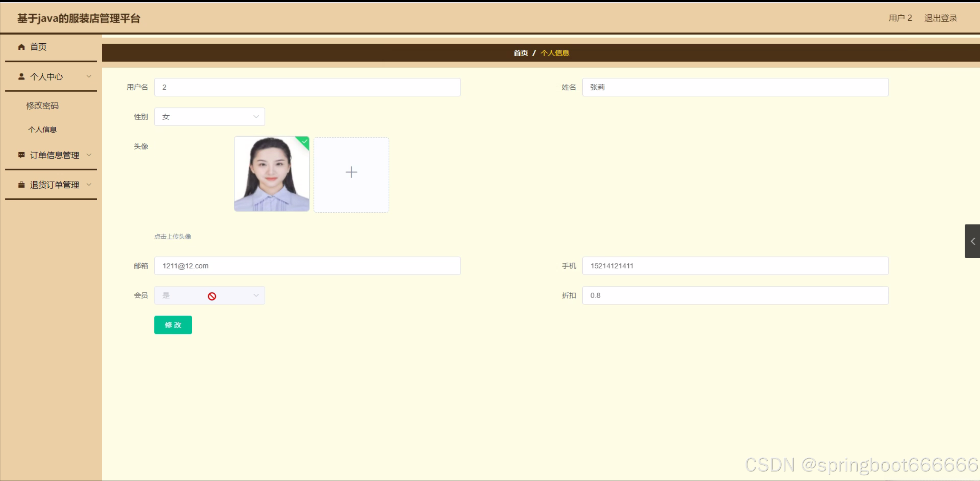Open the disabled 会员 dropdown

click(x=209, y=295)
